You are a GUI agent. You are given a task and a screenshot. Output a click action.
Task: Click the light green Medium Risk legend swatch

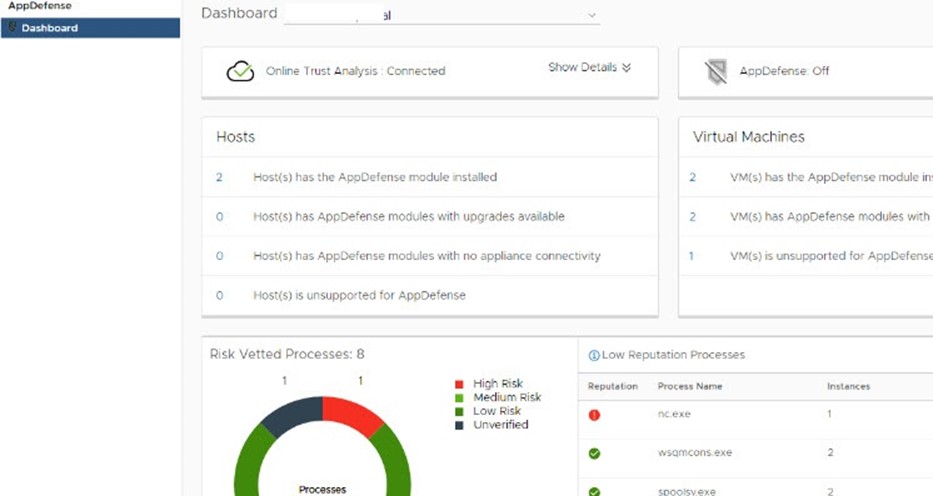tap(459, 398)
